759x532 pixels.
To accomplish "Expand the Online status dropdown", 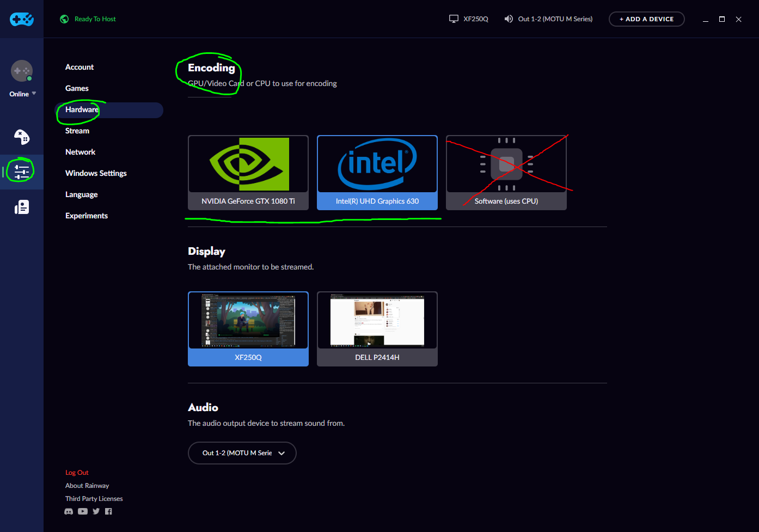I will (22, 94).
